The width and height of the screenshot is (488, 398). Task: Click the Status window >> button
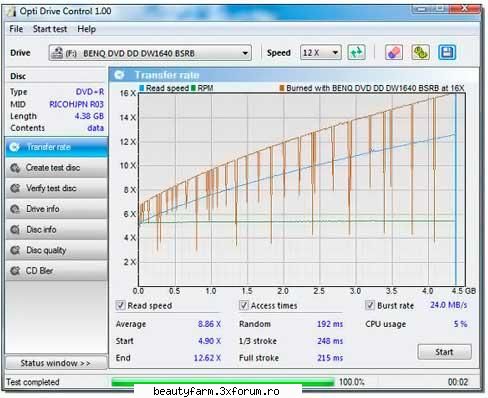tap(56, 363)
